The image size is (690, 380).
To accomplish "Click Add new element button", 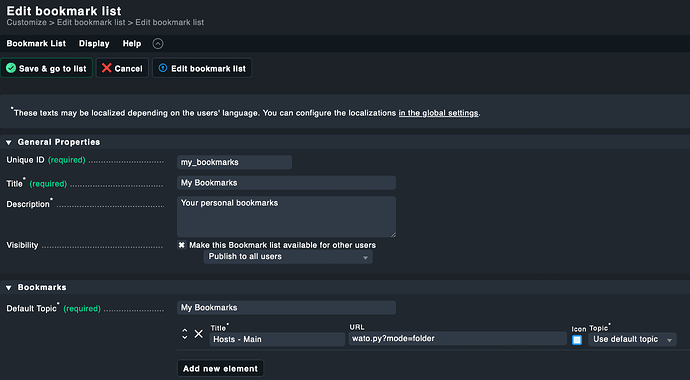I will [x=220, y=369].
